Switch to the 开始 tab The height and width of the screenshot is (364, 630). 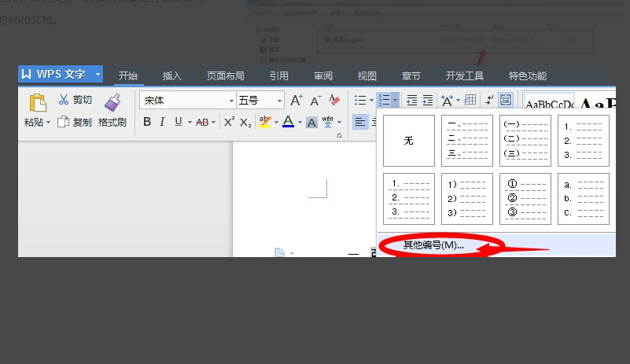[x=128, y=75]
